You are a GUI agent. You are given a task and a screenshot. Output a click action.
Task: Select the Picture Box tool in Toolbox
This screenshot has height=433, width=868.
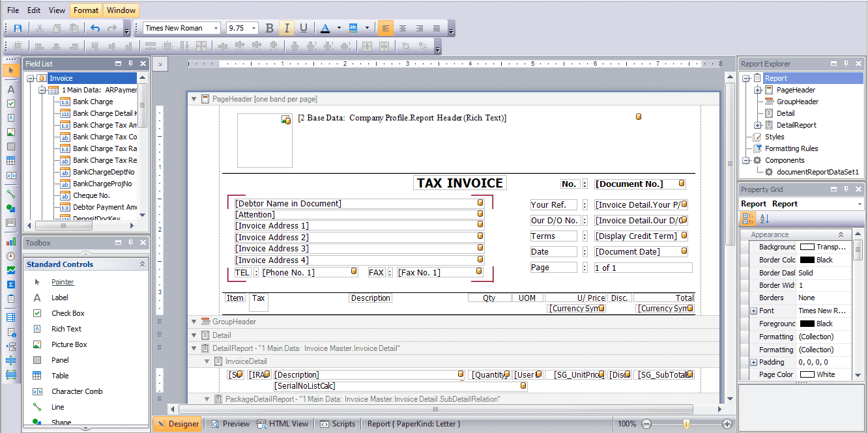coord(69,344)
